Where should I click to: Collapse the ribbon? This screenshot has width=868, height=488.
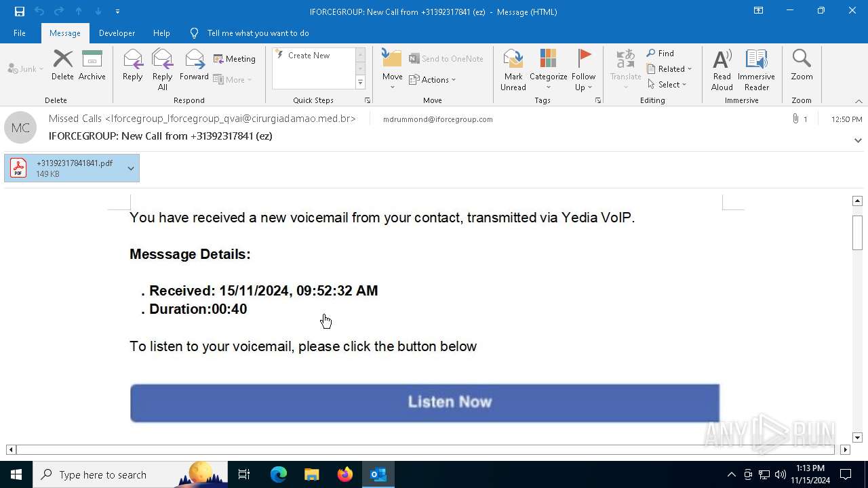click(859, 101)
